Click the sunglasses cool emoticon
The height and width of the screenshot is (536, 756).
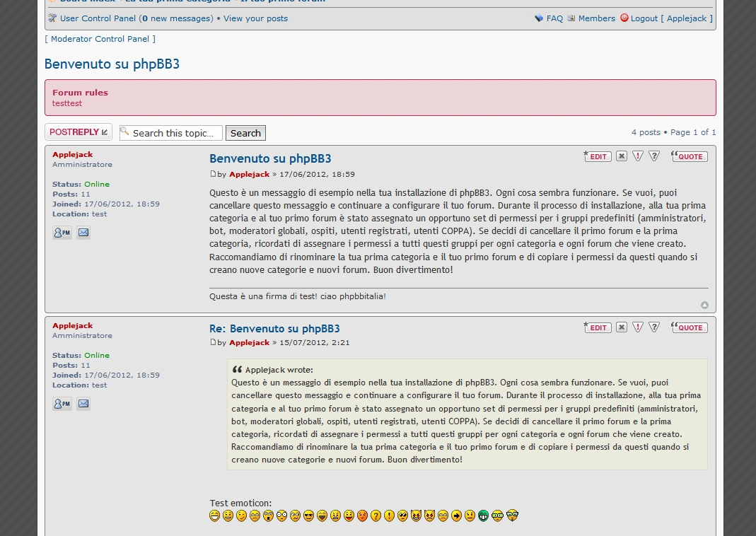(308, 515)
